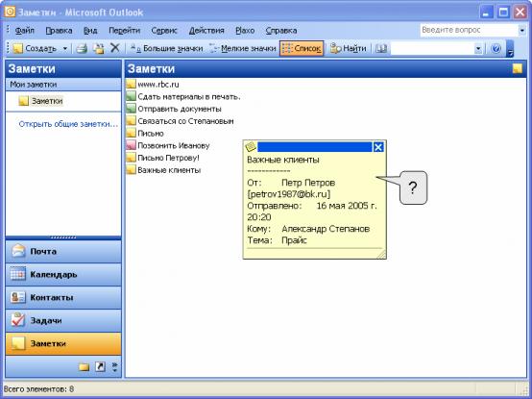The height and width of the screenshot is (399, 532).
Task: Open the Действия menu
Action: (206, 30)
